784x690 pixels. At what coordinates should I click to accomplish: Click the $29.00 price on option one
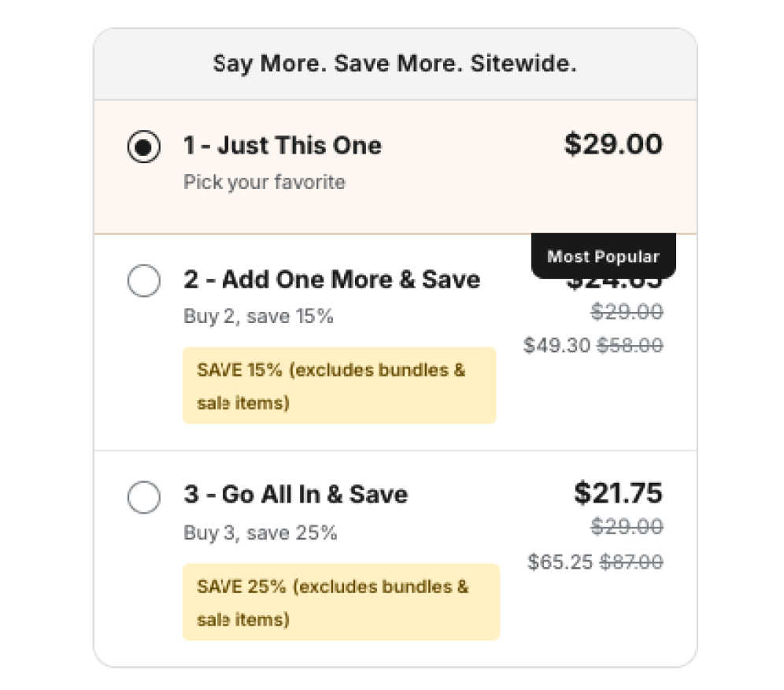tap(613, 145)
